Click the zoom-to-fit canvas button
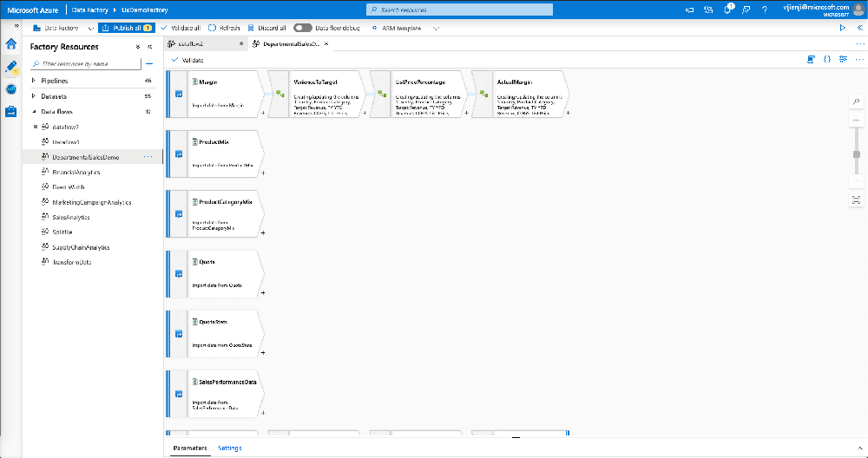The width and height of the screenshot is (868, 458). click(x=857, y=200)
